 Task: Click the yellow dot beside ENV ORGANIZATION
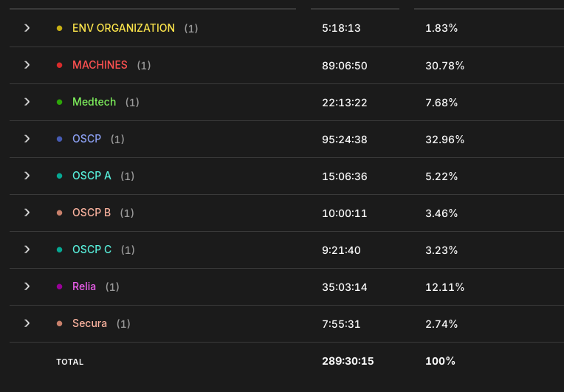(59, 28)
